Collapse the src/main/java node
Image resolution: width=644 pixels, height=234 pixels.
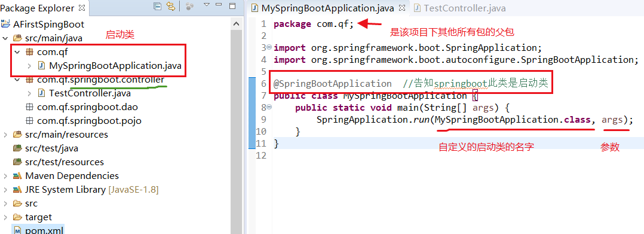[5, 38]
